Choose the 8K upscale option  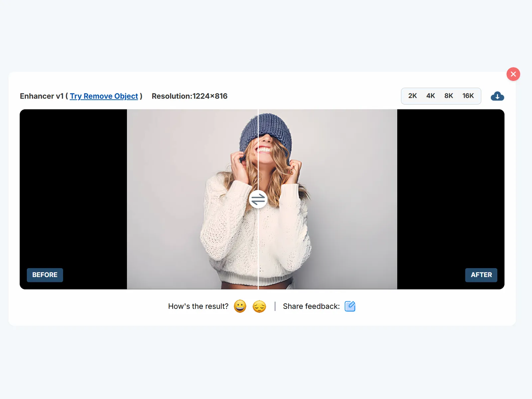click(x=449, y=96)
